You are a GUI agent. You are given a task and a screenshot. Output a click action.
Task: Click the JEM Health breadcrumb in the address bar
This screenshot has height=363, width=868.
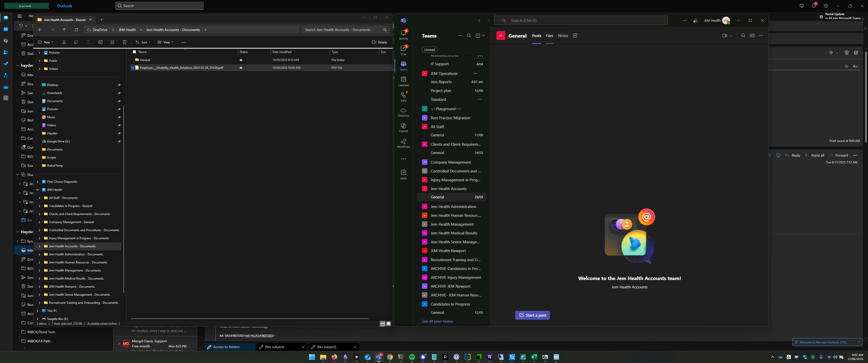pyautogui.click(x=127, y=30)
